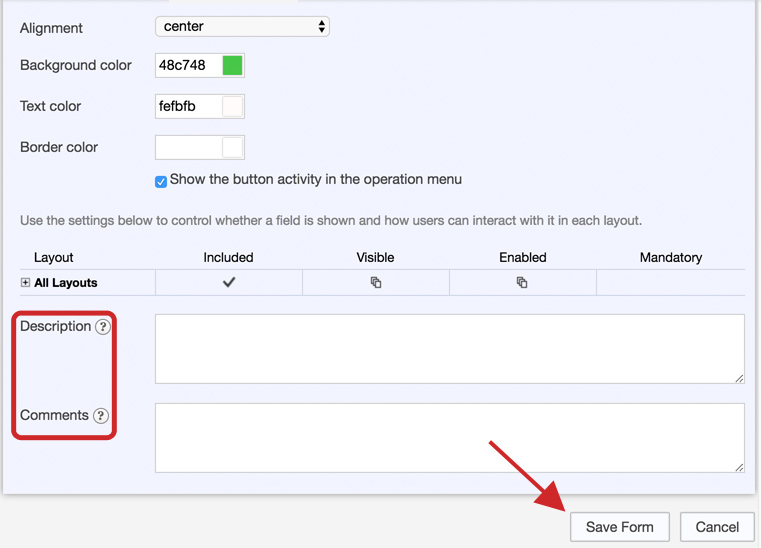Click inside the Description text area
This screenshot has height=548, width=761.
point(449,348)
